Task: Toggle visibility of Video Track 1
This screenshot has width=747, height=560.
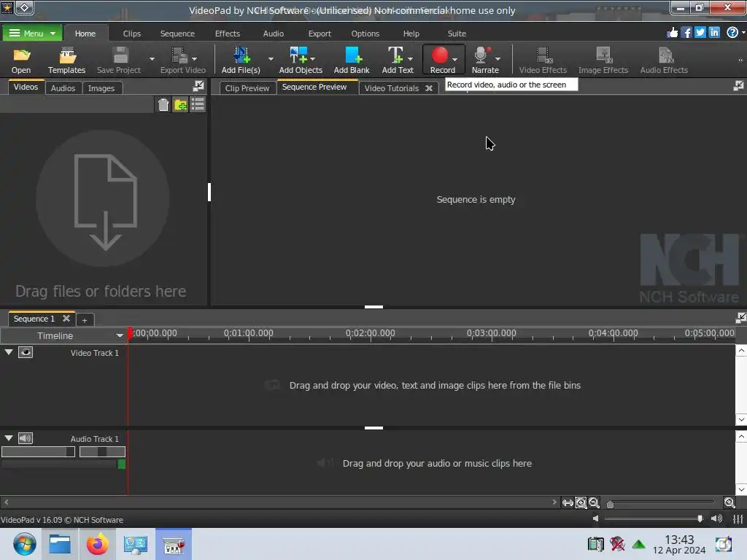Action: click(x=26, y=352)
